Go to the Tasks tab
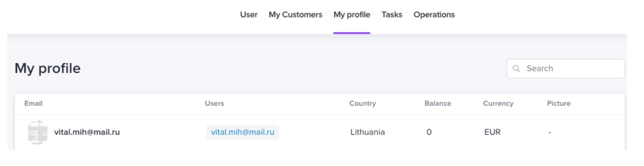Viewport: 644px width, 166px height. [392, 15]
